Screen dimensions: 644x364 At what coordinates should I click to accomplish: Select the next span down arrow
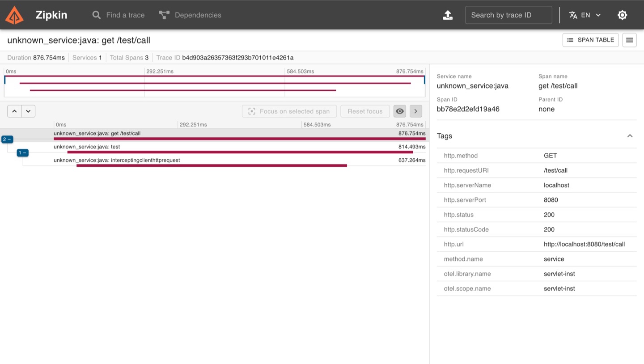(x=28, y=111)
